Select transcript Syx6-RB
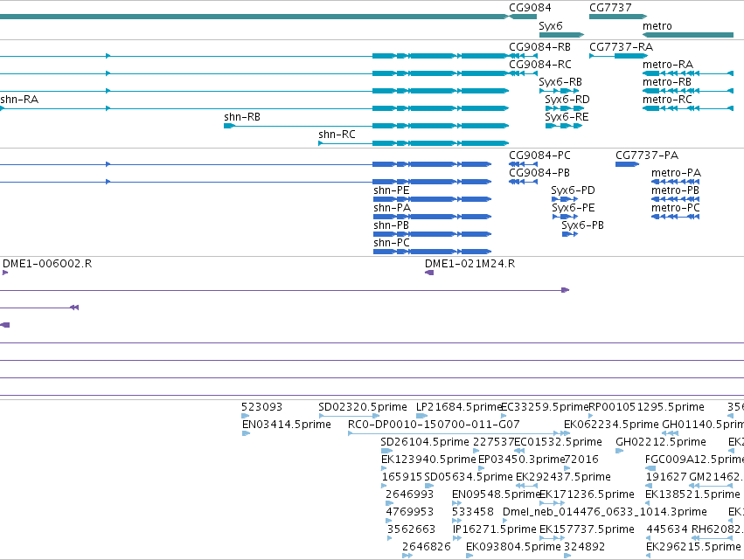744x560 pixels. click(560, 91)
